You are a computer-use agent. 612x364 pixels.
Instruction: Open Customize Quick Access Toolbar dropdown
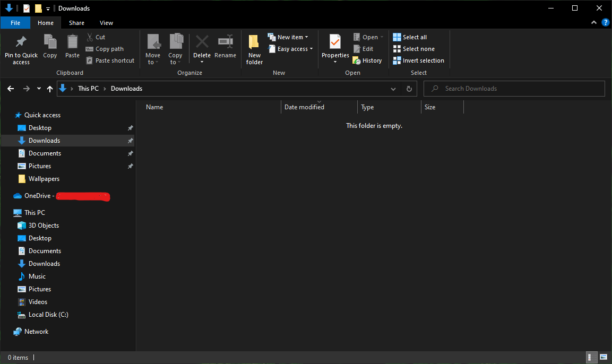click(x=48, y=8)
